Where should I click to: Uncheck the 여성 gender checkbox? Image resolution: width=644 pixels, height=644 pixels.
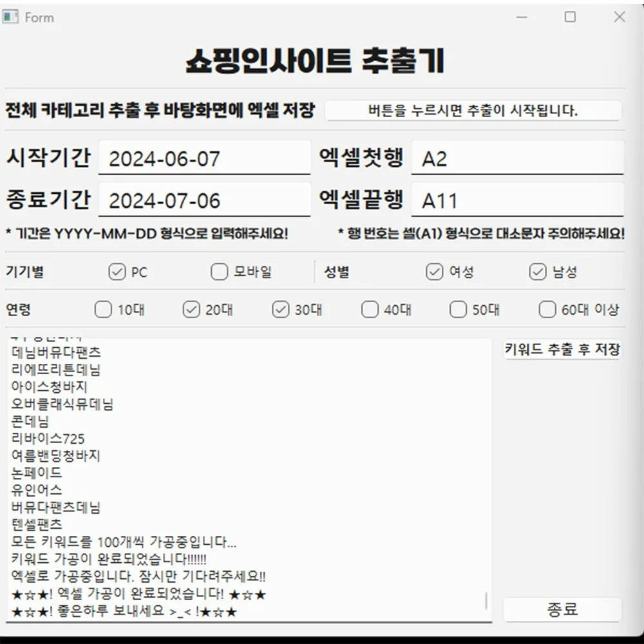coord(434,272)
